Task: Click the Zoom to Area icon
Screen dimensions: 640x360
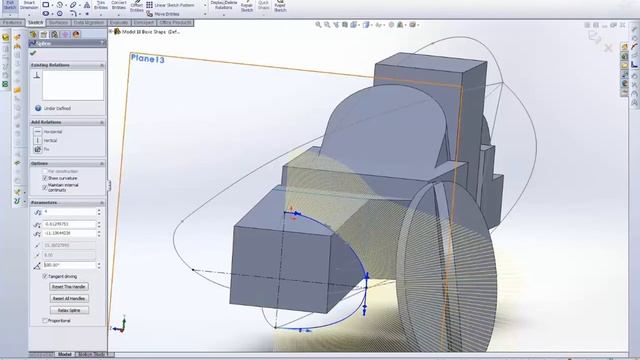Action: pos(327,25)
